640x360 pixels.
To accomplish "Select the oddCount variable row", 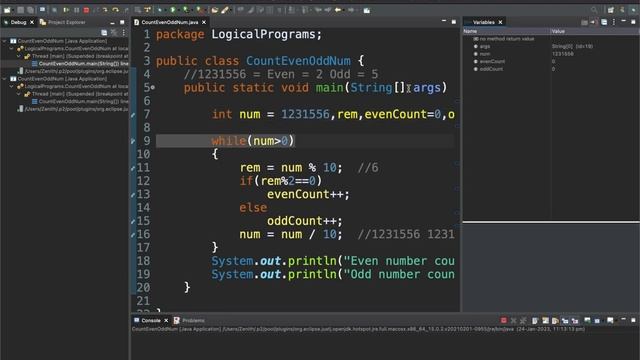I will pyautogui.click(x=551, y=69).
